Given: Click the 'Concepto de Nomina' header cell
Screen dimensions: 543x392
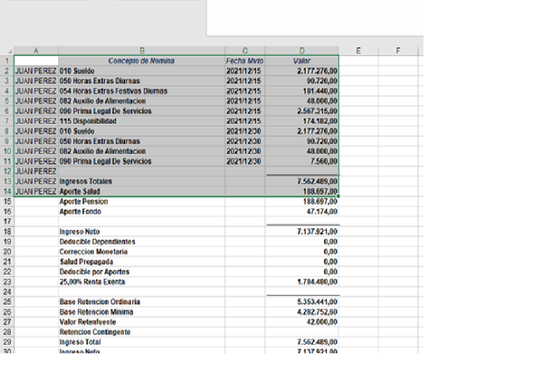Looking at the screenshot, I should pyautogui.click(x=141, y=61).
